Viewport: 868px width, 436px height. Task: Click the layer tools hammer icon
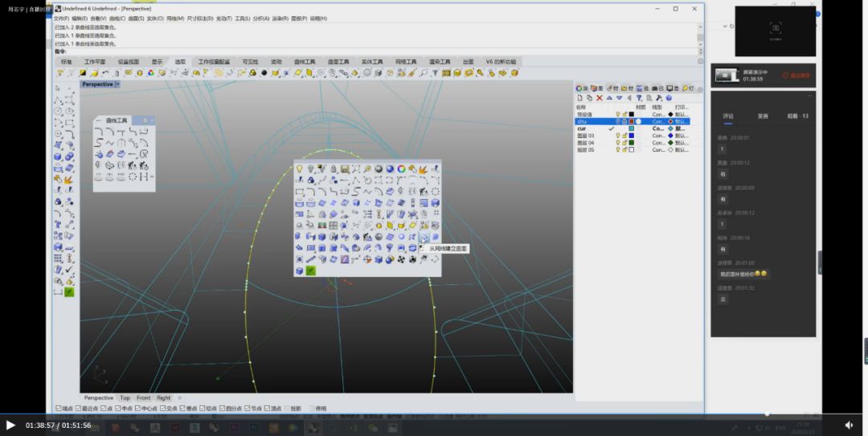pyautogui.click(x=658, y=98)
